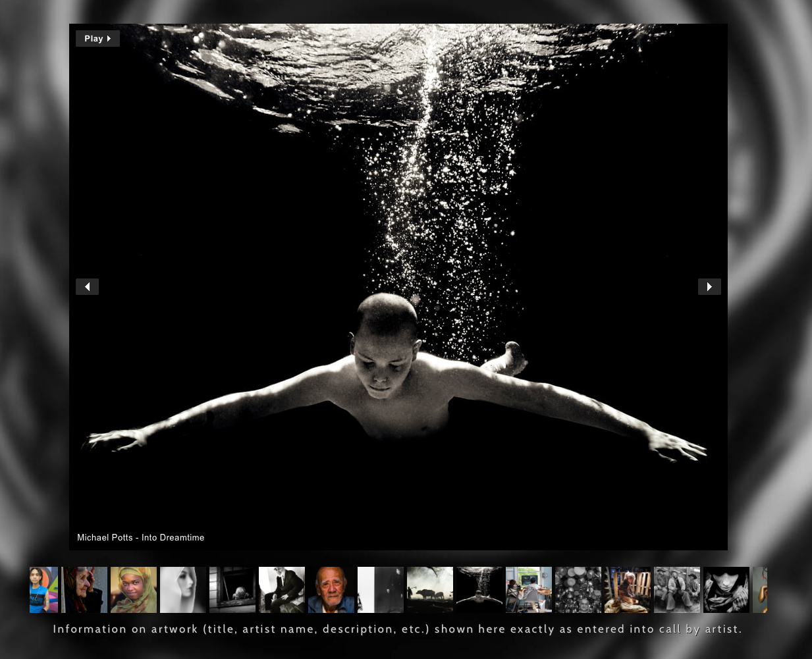Advance to next image with right arrow
This screenshot has width=812, height=659.
click(x=709, y=287)
